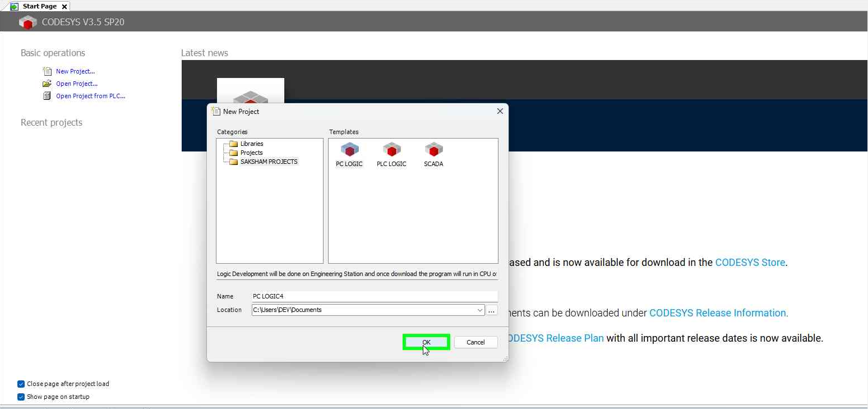Toggle Show page on startup checkbox

(21, 397)
